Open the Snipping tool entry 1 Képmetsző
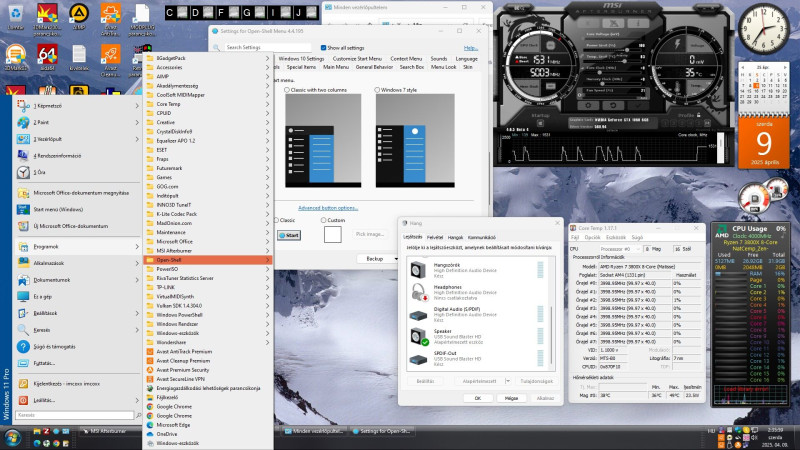 [x=78, y=106]
